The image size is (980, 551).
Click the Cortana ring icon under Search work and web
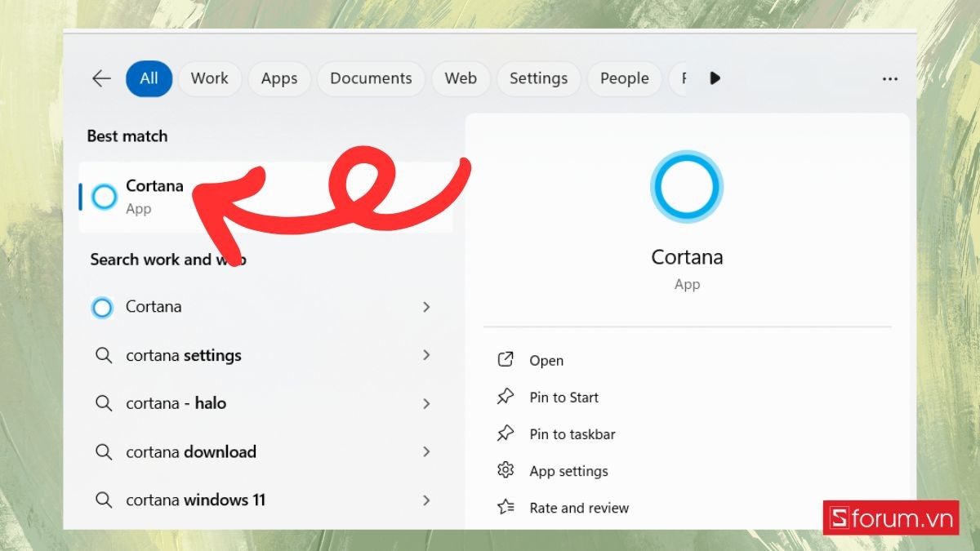coord(102,307)
